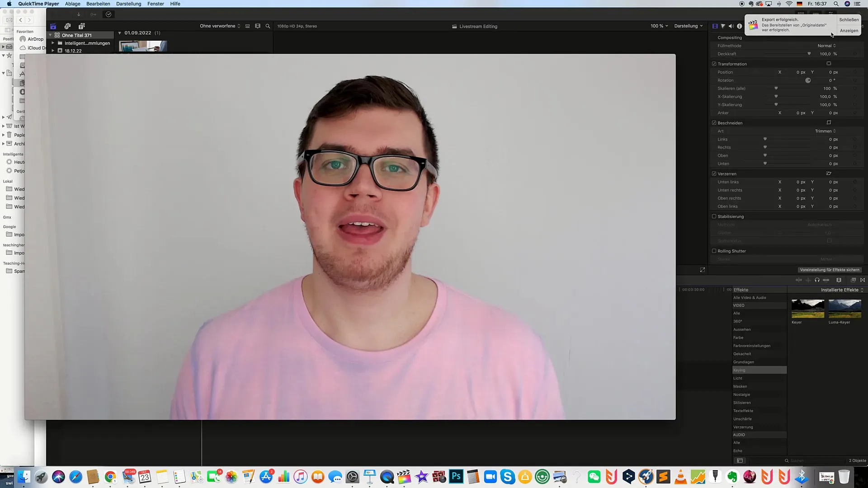
Task: Toggle the skimming waveform icon
Action: [808, 280]
